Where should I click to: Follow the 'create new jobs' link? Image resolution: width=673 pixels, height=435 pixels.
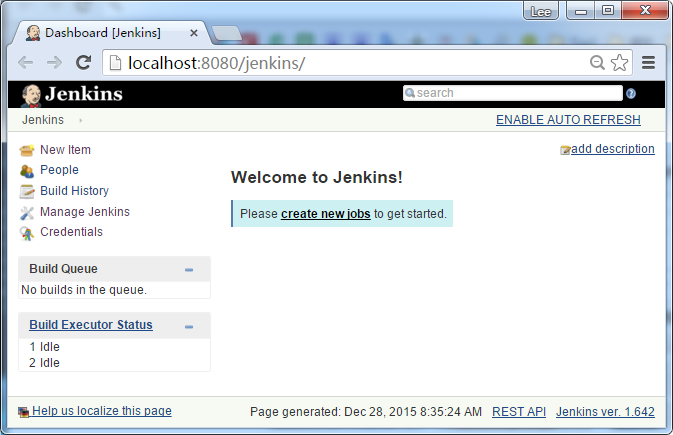325,214
